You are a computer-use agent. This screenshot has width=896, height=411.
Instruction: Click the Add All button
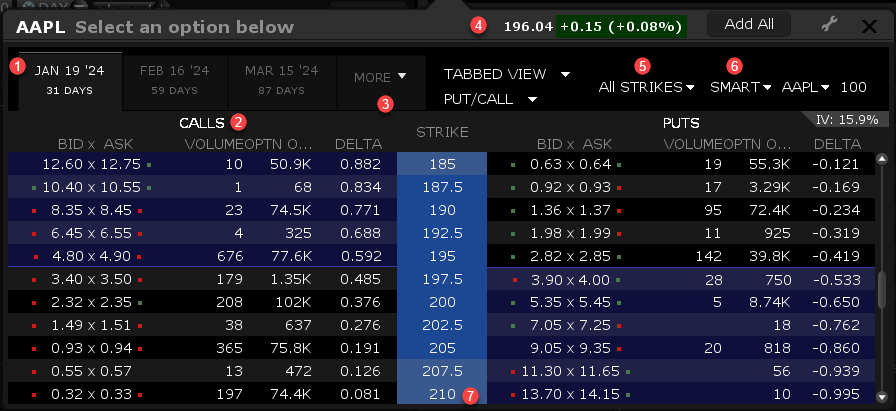tap(749, 24)
